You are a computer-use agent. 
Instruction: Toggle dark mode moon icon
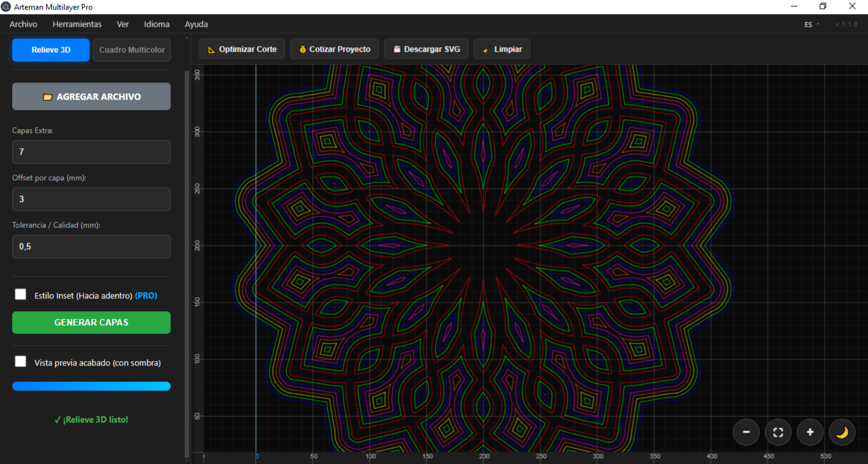[x=842, y=432]
